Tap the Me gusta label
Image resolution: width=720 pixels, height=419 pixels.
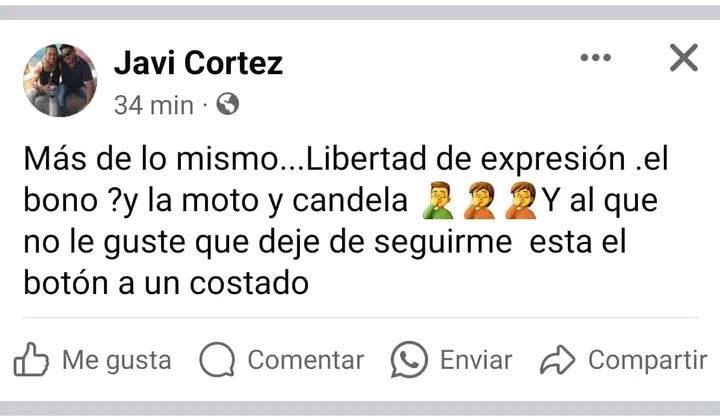pos(117,360)
